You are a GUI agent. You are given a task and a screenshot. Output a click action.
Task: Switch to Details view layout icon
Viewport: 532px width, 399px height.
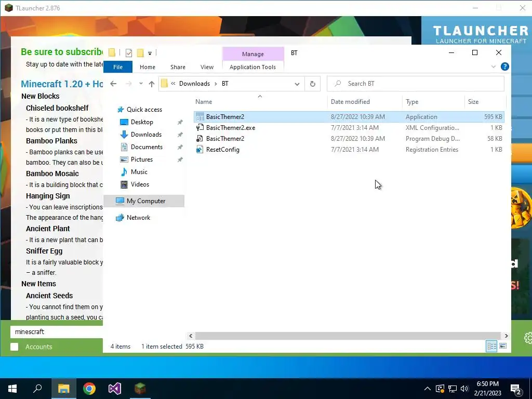click(491, 346)
